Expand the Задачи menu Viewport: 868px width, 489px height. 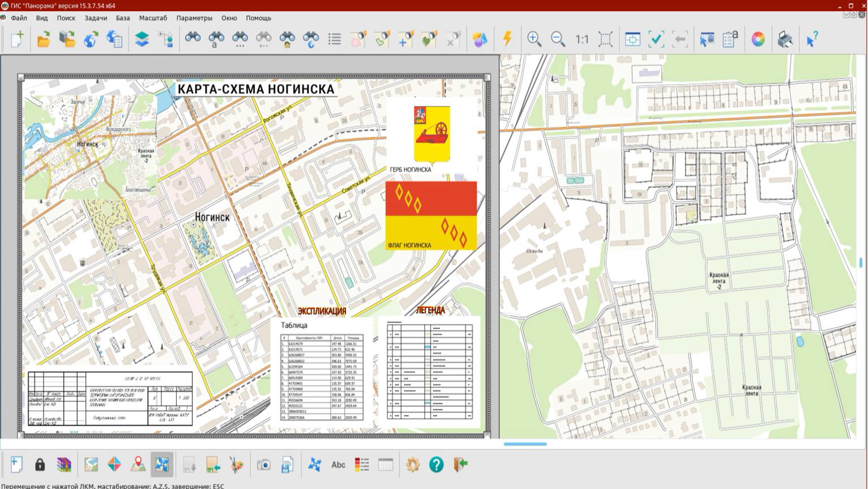96,18
